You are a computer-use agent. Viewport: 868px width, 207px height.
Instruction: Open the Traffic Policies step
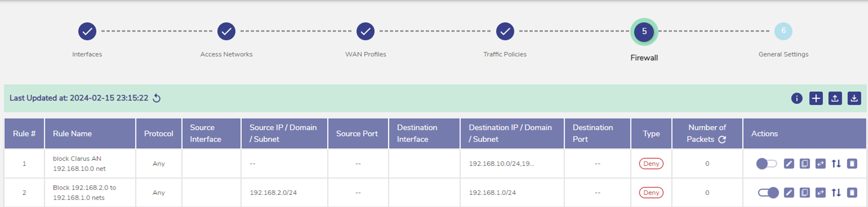pyautogui.click(x=505, y=32)
